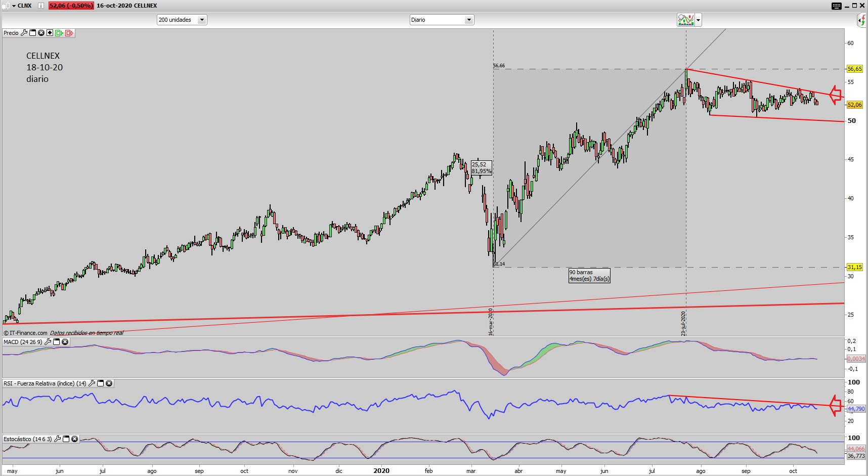
Task: Click the IT-Finance.com link
Action: (x=28, y=333)
